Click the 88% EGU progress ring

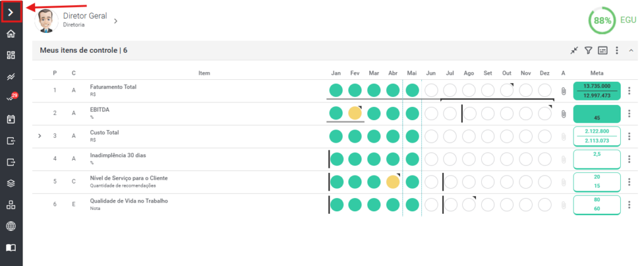point(602,21)
